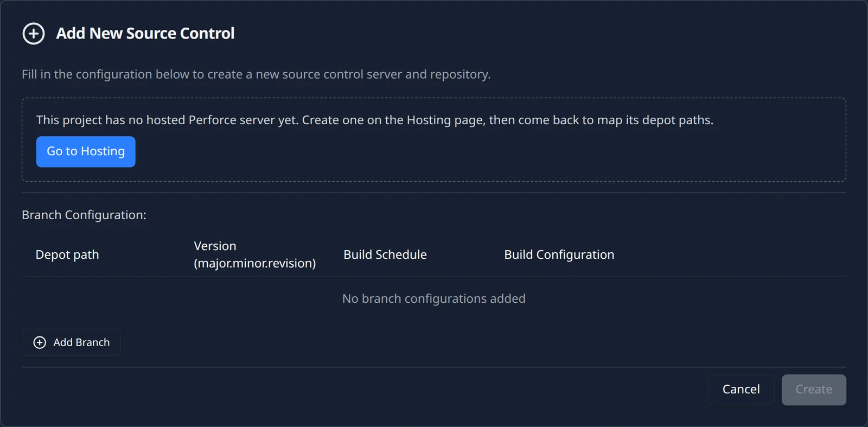Click the no hosted Perforce server notice
Screen dimensions: 868x427
[x=375, y=120]
